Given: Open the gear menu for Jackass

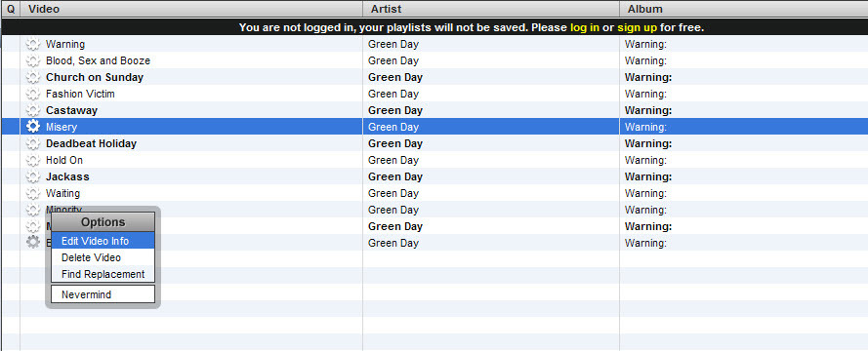Looking at the screenshot, I should point(33,176).
